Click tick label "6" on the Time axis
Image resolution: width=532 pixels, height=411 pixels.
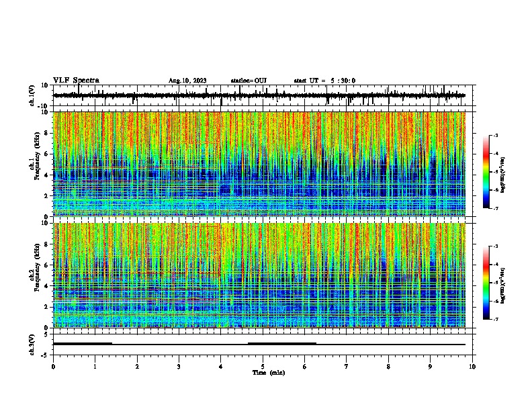(305, 367)
